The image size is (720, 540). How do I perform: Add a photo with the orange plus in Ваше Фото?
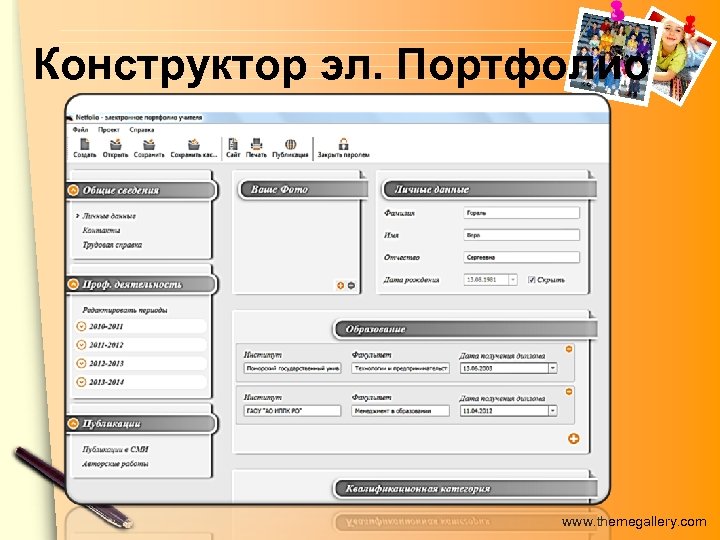(340, 286)
